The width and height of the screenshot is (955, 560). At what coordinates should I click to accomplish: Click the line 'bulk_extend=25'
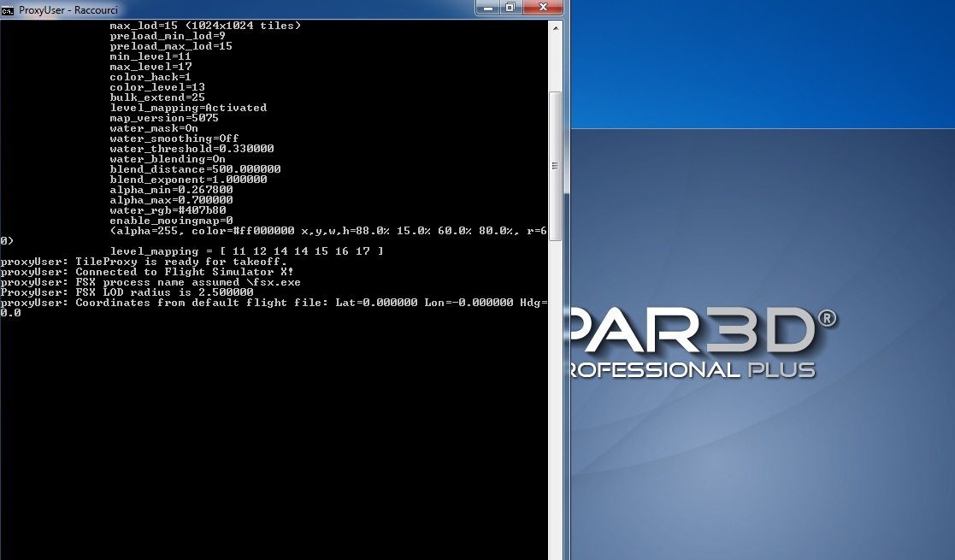tap(157, 97)
